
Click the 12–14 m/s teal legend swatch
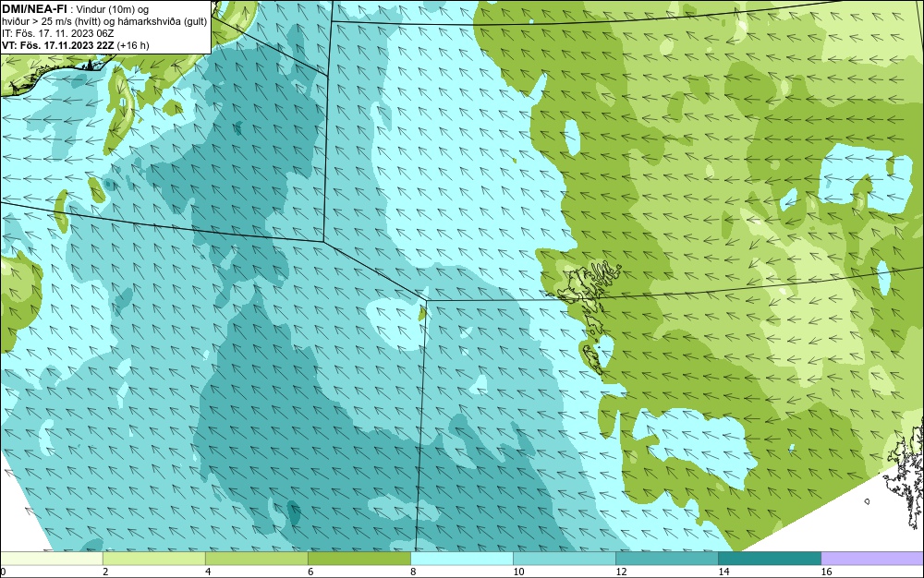666,558
